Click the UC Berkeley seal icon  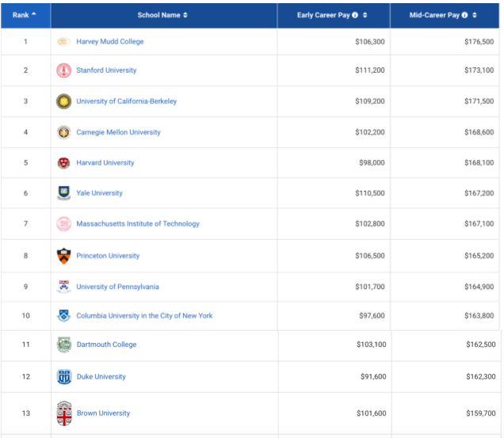pos(63,101)
